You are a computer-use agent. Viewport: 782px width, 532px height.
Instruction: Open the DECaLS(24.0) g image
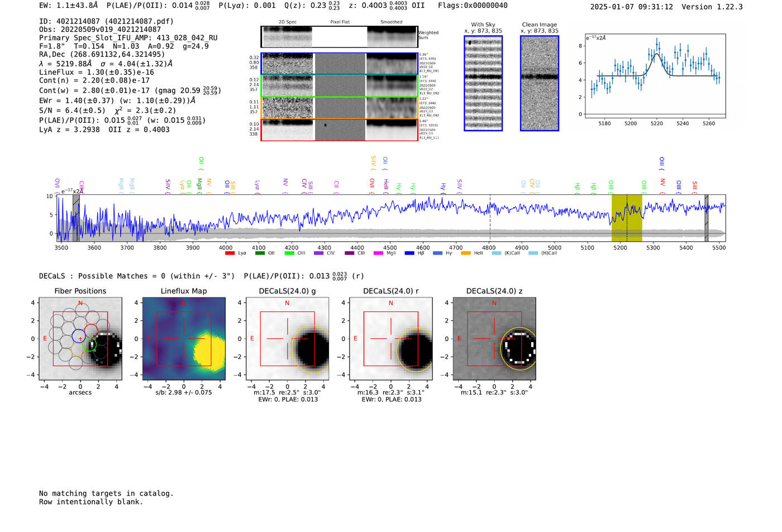tap(288, 338)
